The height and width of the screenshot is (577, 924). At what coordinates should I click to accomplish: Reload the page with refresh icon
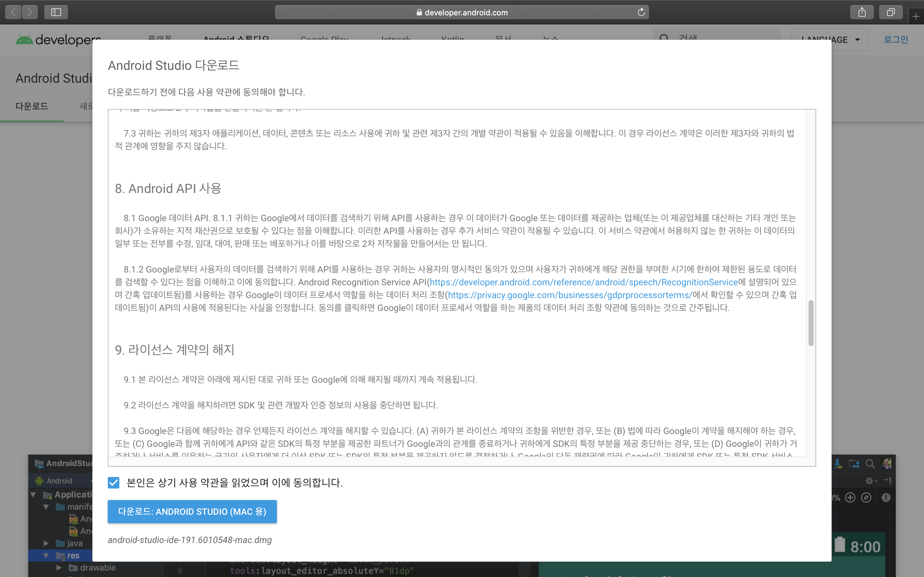tap(641, 12)
